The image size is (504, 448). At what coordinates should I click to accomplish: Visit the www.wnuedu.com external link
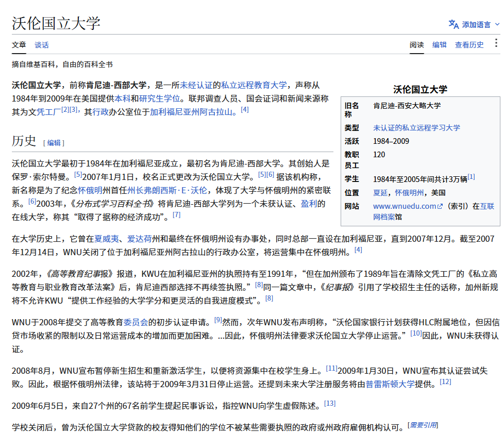[405, 207]
